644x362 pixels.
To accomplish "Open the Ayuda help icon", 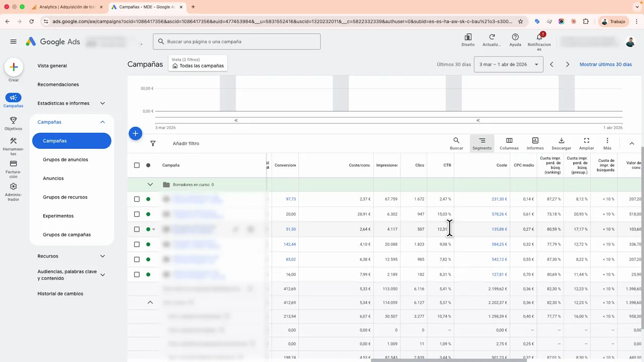I will 515,37.
